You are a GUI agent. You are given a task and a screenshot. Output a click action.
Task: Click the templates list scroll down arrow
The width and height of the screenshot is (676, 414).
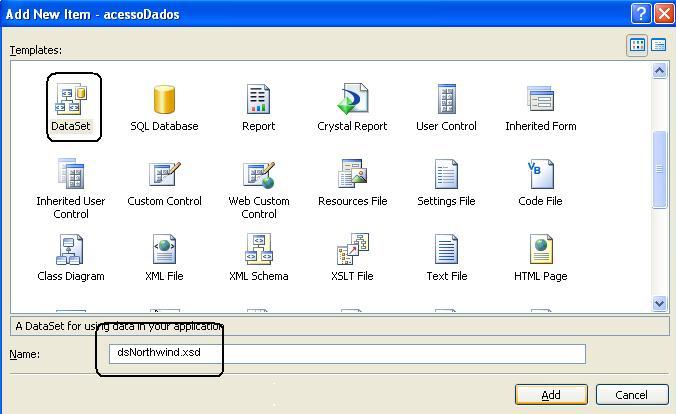[x=659, y=303]
